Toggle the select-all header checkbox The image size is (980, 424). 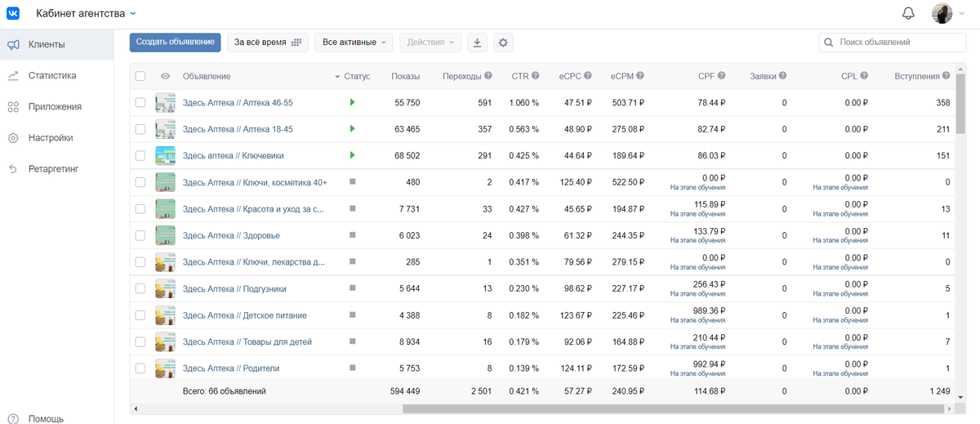click(x=140, y=76)
